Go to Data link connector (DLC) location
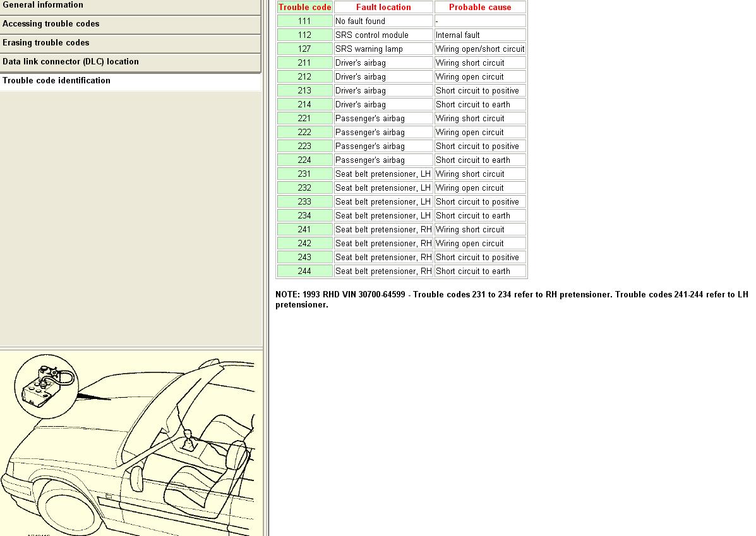The width and height of the screenshot is (756, 536). [71, 62]
